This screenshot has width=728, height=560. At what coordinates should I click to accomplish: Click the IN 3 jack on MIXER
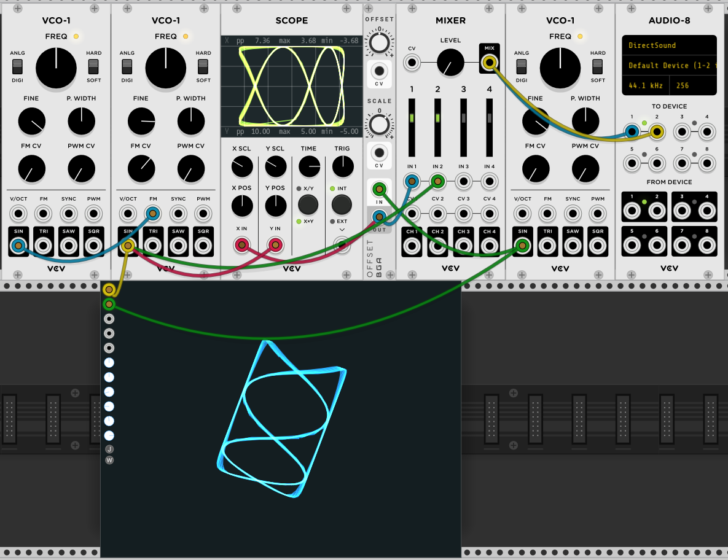[x=463, y=181]
